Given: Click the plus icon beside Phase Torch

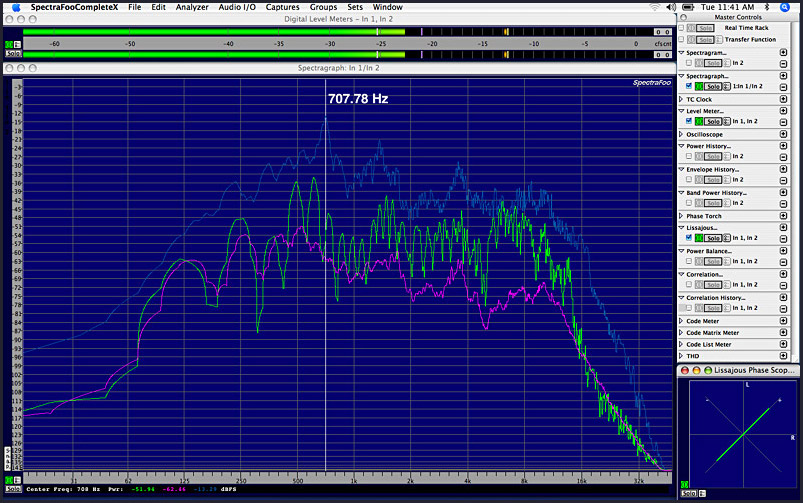Looking at the screenshot, I should point(783,216).
